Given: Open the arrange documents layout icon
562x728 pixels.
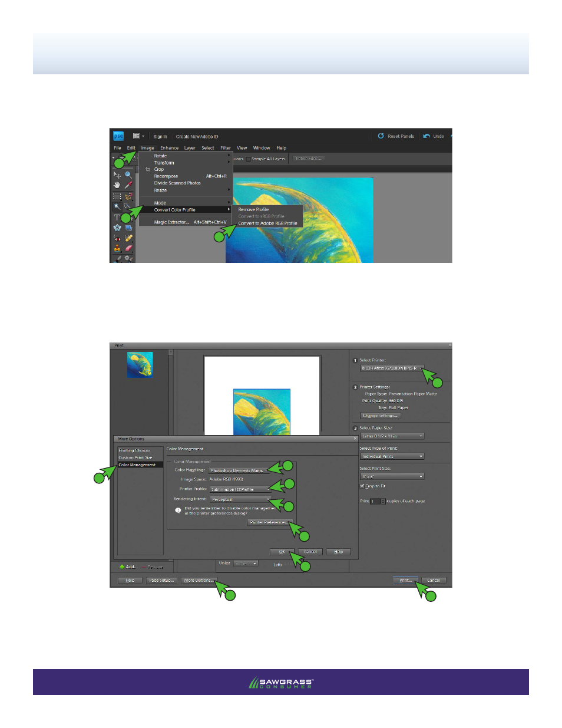Looking at the screenshot, I should [136, 136].
